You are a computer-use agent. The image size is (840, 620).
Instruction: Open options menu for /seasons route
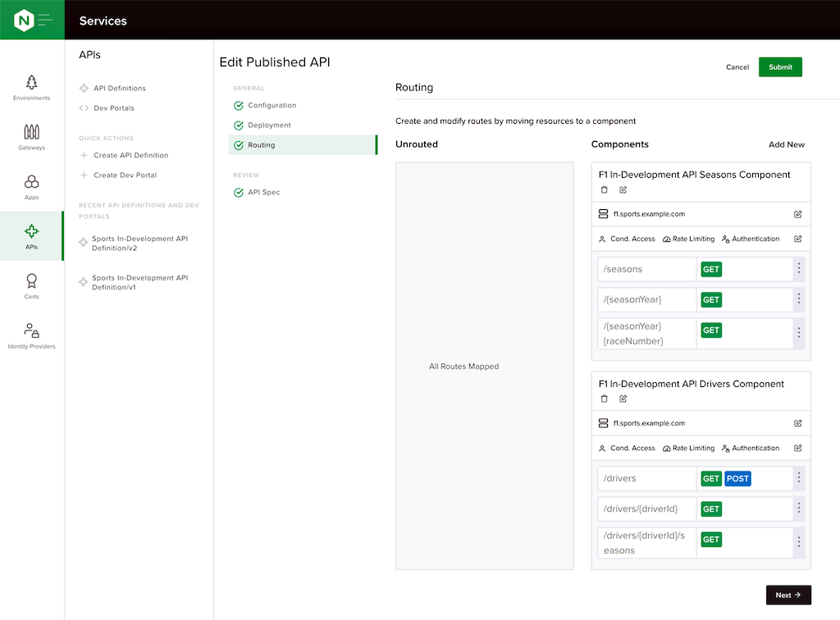tap(799, 269)
